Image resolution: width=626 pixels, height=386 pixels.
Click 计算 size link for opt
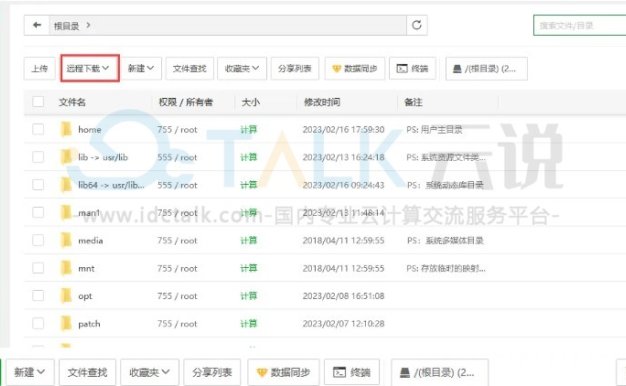click(248, 296)
